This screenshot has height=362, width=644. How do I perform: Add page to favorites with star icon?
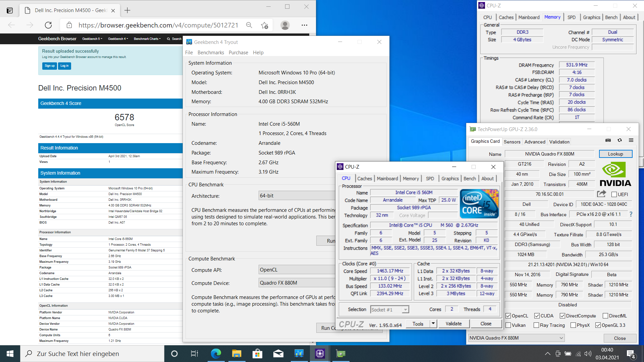pyautogui.click(x=264, y=25)
